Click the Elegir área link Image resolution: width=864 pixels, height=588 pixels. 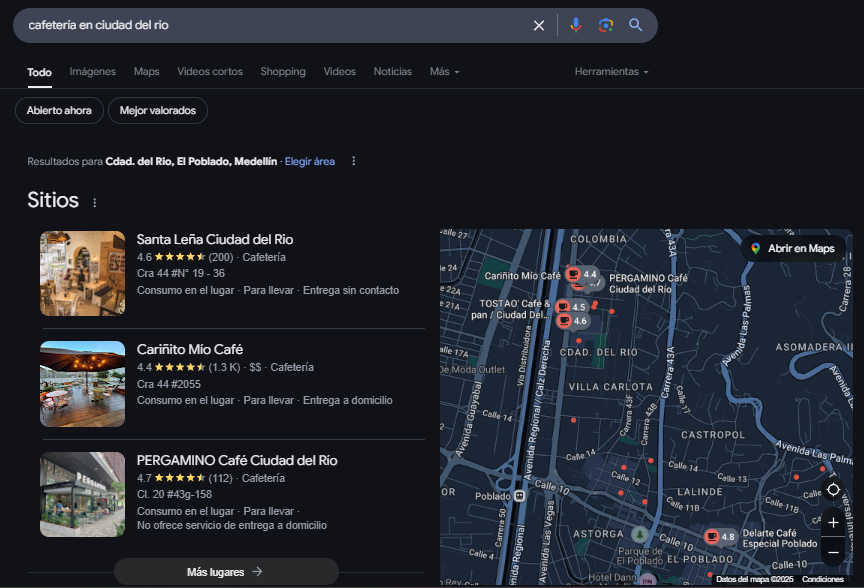tap(310, 161)
